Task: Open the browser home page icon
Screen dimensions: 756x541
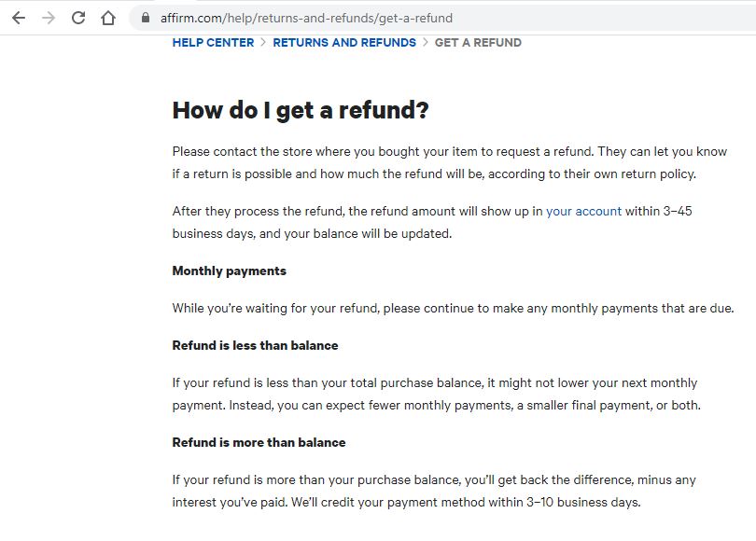Action: [x=108, y=19]
